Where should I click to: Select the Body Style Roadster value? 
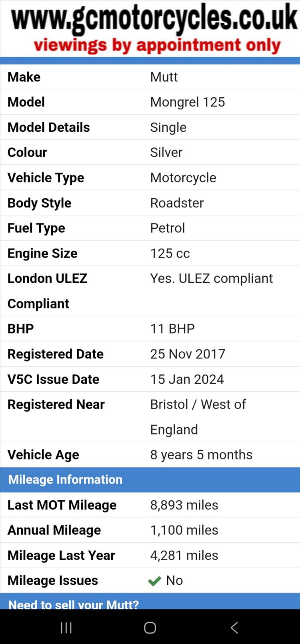click(x=177, y=203)
